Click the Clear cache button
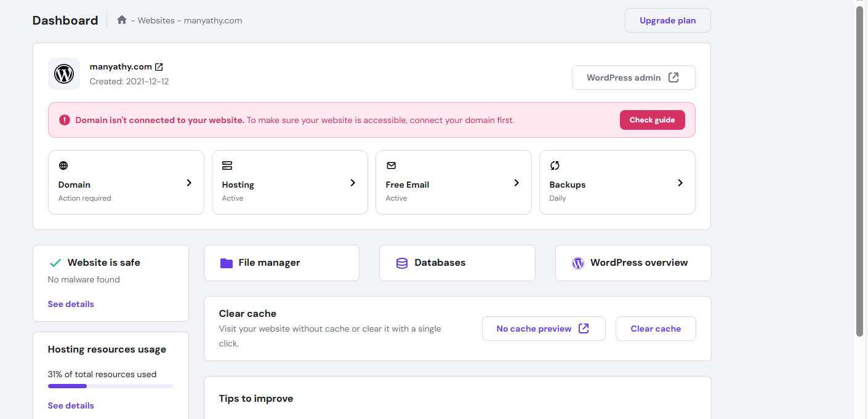 656,329
